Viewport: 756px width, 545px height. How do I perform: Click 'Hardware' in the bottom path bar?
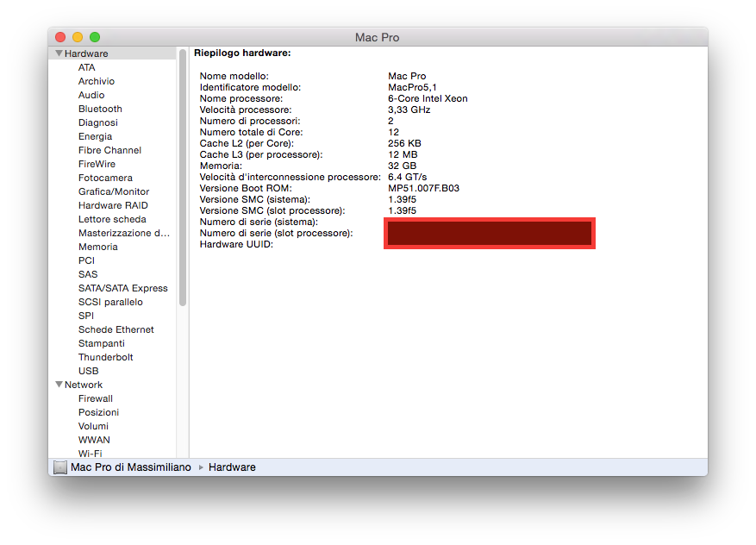point(232,467)
